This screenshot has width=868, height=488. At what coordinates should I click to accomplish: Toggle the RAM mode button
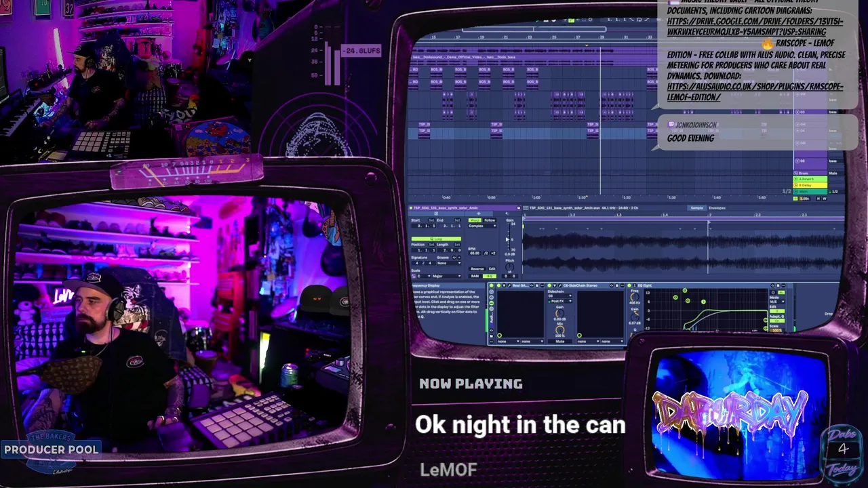coord(475,276)
